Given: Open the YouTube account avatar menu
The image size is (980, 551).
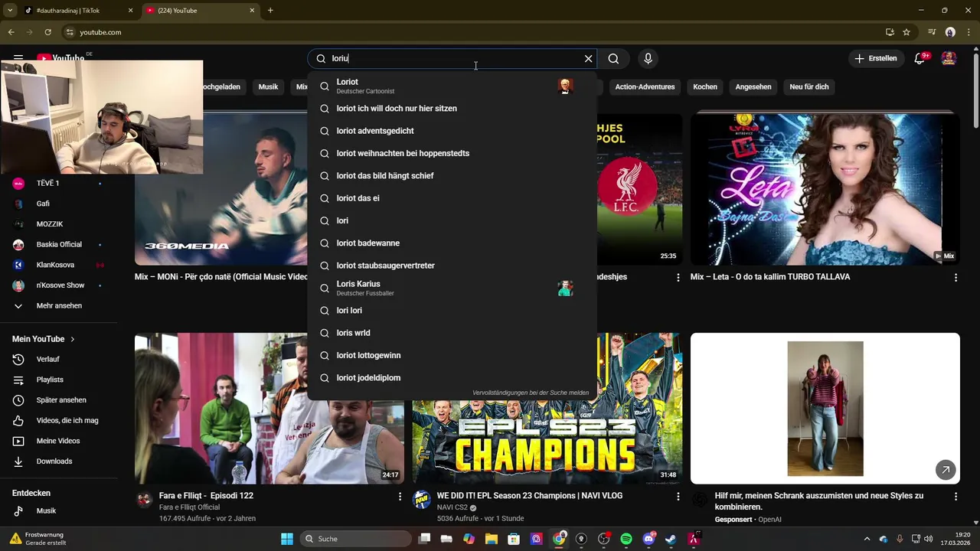Looking at the screenshot, I should pos(949,58).
